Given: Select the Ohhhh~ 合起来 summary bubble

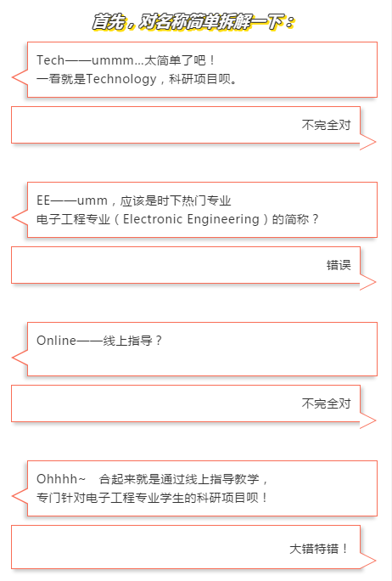Looking at the screenshot, I should [202, 488].
